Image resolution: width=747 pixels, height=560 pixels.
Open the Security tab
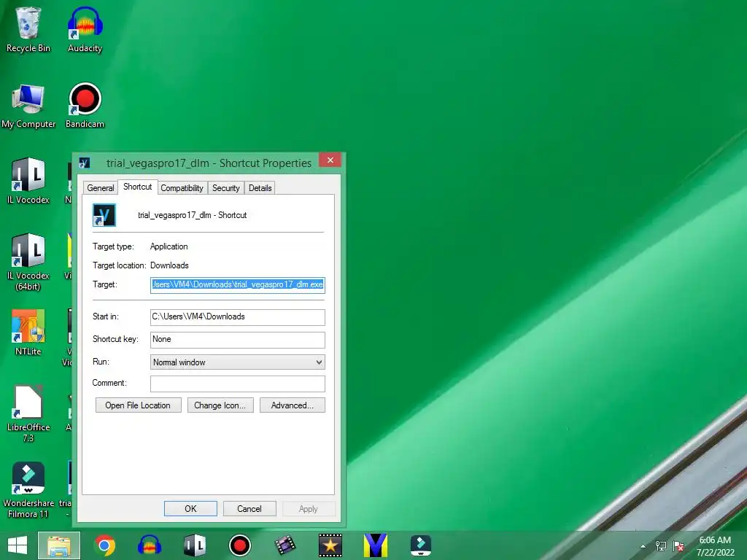click(x=226, y=188)
